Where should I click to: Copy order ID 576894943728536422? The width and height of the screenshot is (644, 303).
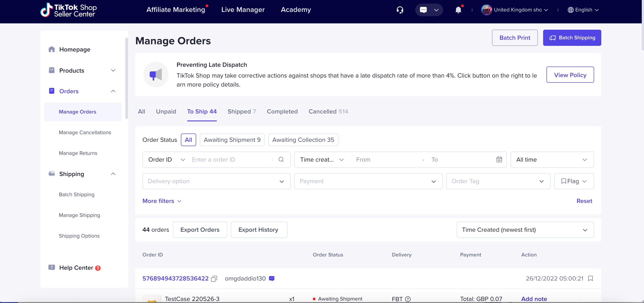click(x=214, y=278)
